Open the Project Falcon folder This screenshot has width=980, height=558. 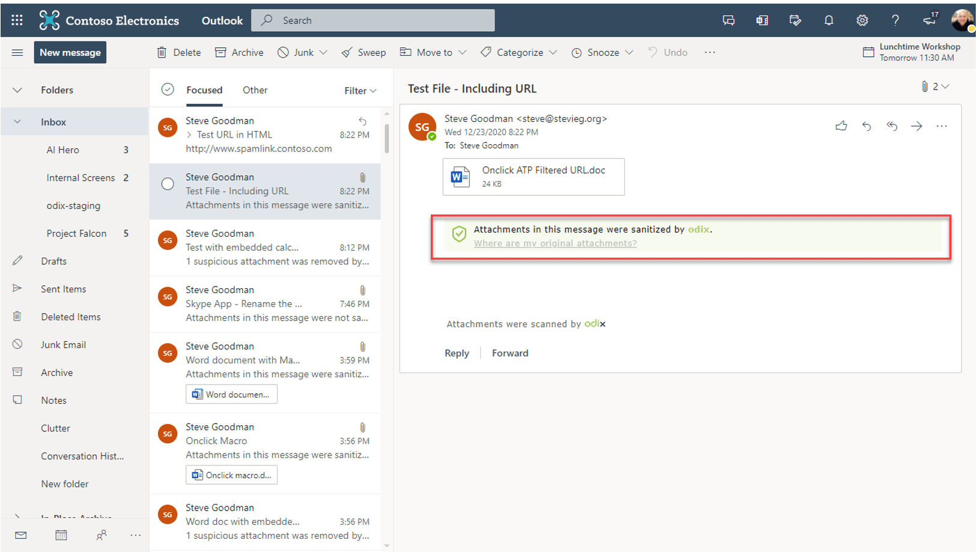pyautogui.click(x=75, y=234)
